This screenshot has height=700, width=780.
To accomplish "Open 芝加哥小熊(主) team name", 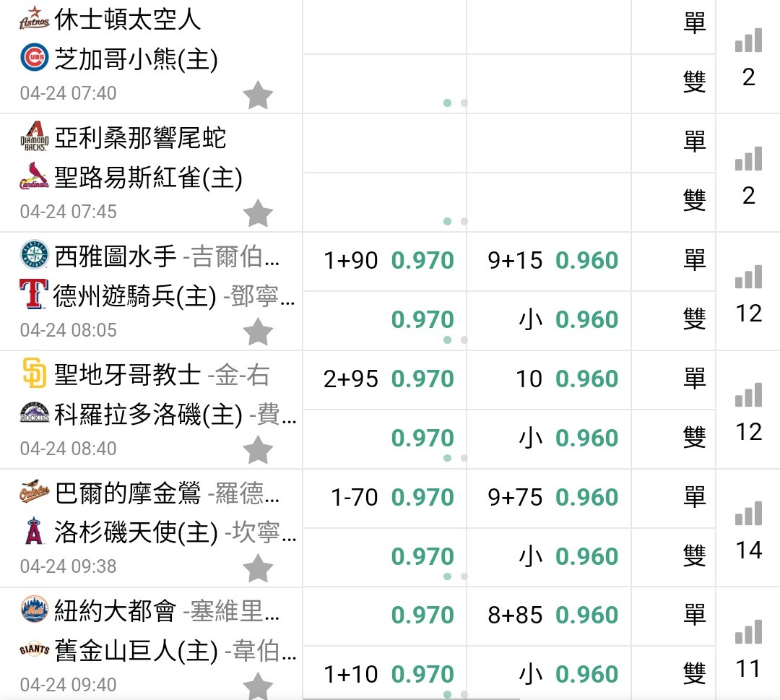I will pyautogui.click(x=136, y=59).
